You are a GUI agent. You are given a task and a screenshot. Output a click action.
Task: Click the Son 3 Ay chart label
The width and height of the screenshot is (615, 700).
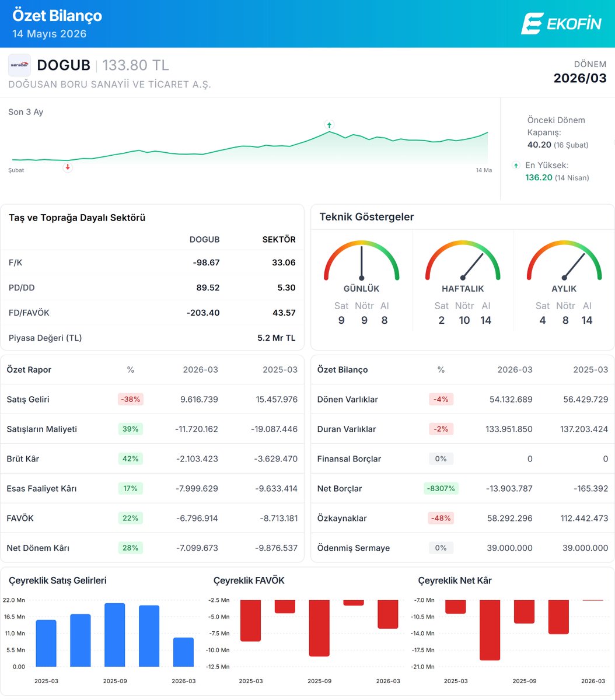click(26, 112)
